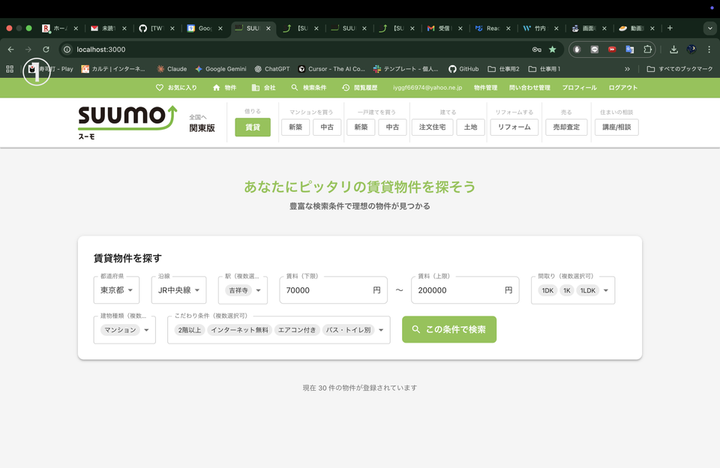Switch to the GitHub [TW browser tab

click(x=157, y=28)
